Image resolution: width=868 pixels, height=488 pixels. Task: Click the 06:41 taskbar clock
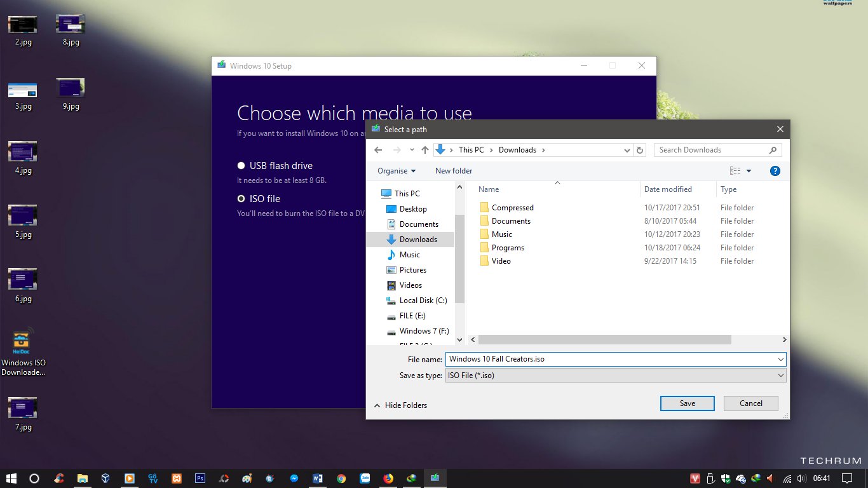point(822,478)
